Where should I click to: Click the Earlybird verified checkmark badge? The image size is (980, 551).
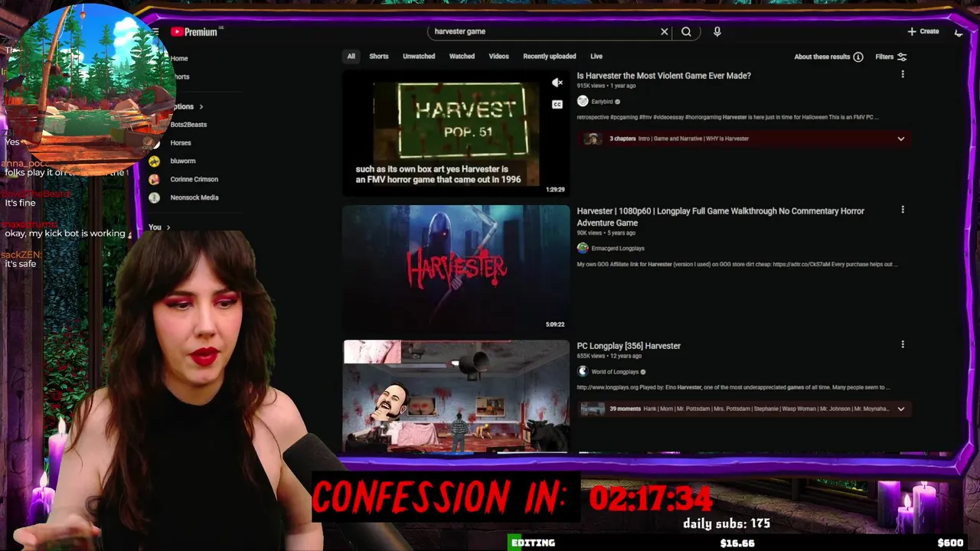pos(618,102)
